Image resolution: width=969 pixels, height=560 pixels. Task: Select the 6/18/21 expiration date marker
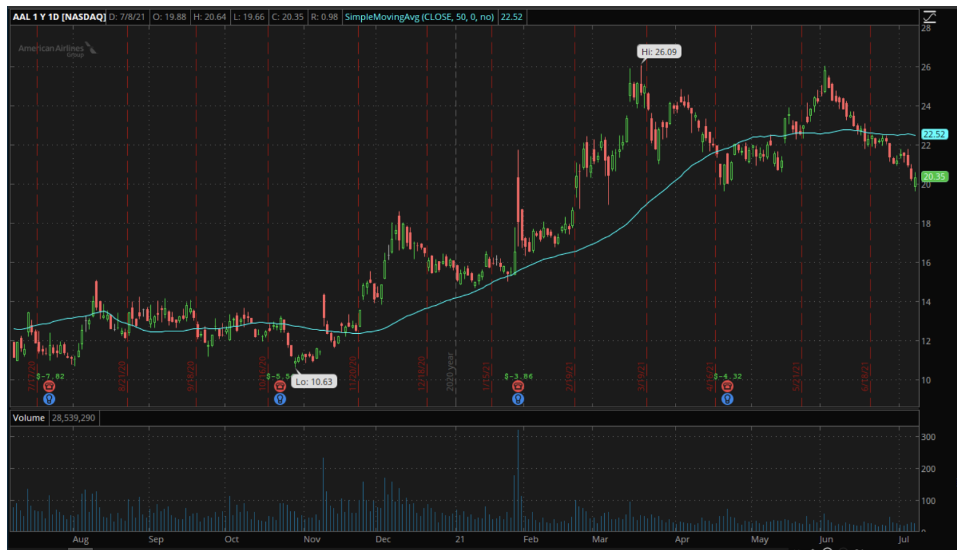click(x=865, y=376)
